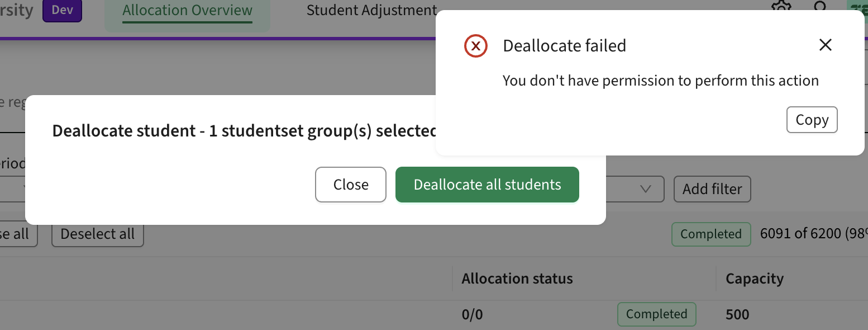Screen dimensions: 868x330
Task: Switch to the Student Adjustment tab
Action: (371, 10)
